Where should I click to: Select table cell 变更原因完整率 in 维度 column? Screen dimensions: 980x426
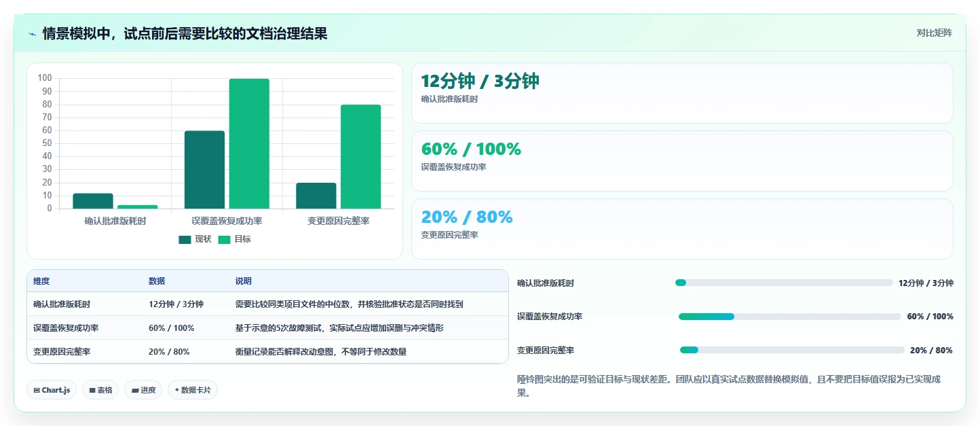(62, 352)
